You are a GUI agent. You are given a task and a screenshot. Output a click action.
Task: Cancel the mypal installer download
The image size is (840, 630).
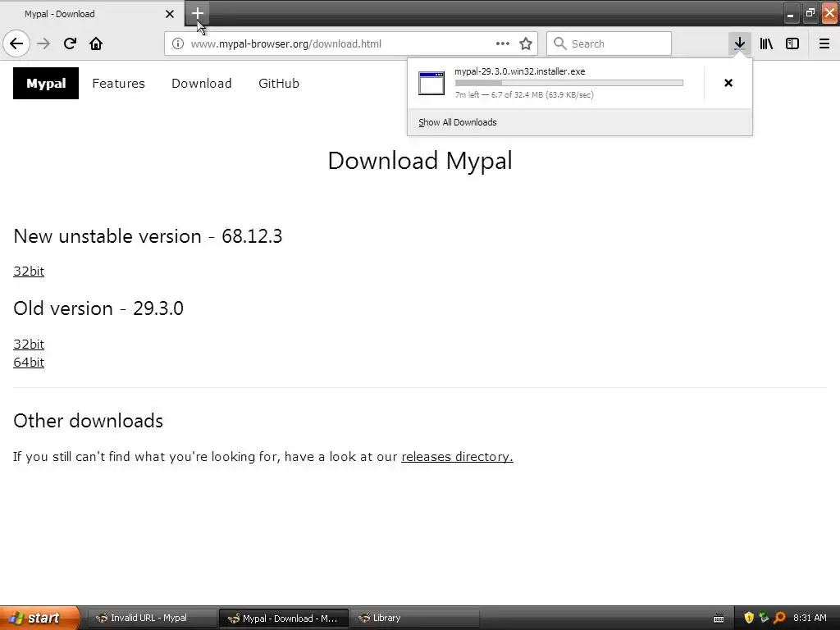[x=728, y=83]
